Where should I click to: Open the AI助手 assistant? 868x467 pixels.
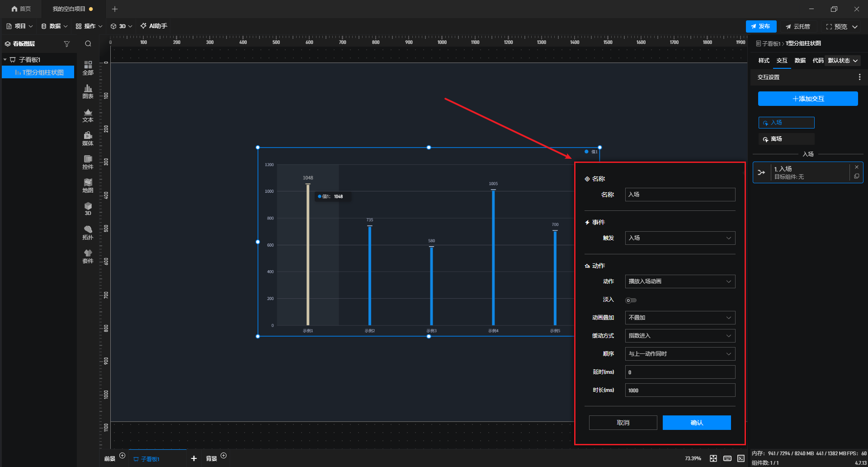pyautogui.click(x=154, y=26)
